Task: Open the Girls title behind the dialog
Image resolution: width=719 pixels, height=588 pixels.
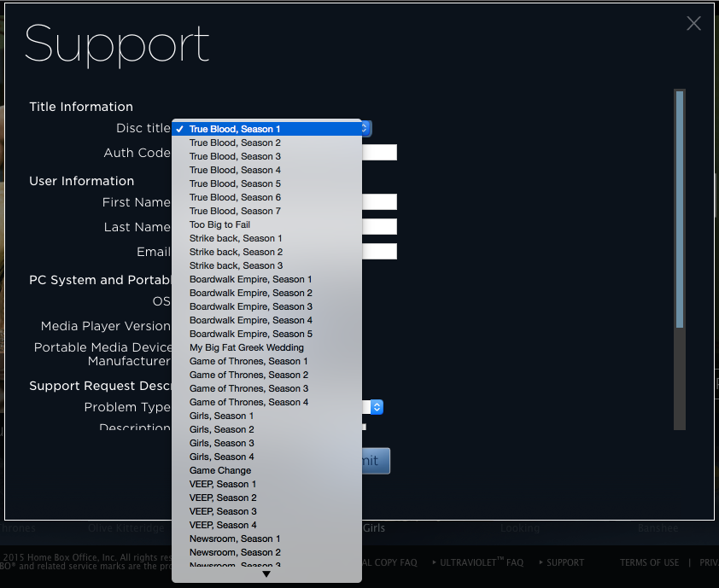Action: point(374,528)
